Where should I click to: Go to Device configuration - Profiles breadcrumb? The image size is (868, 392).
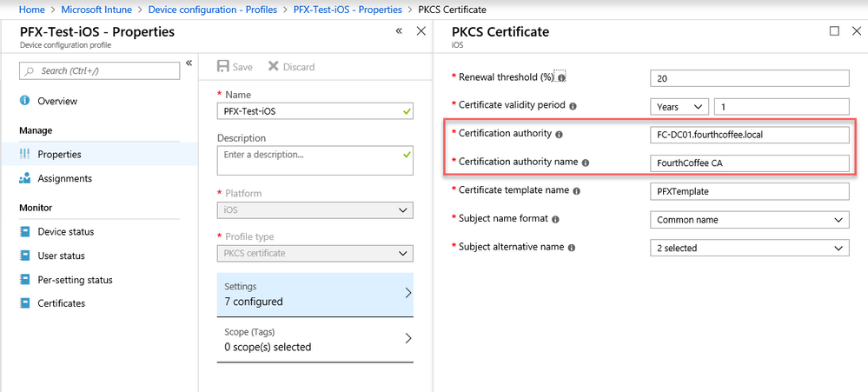pyautogui.click(x=213, y=10)
